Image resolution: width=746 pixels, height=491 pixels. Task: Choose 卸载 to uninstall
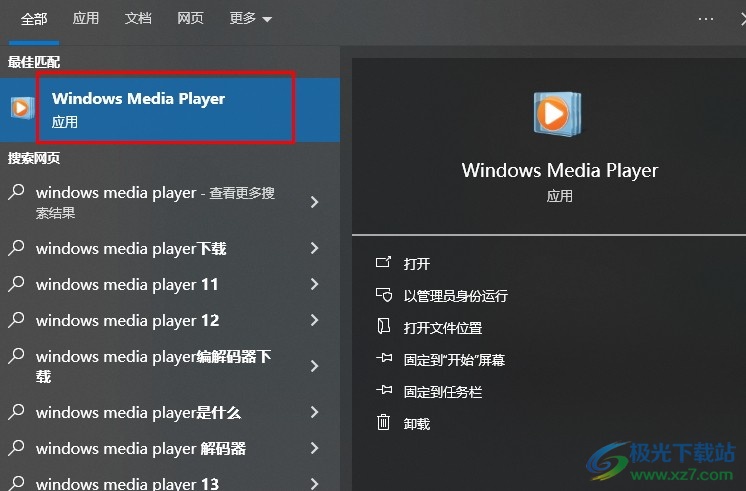416,424
